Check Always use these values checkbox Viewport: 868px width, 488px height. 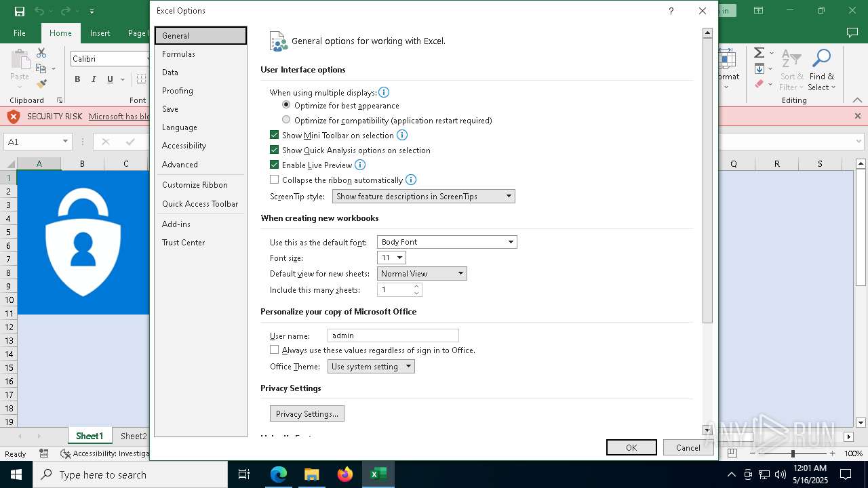coord(274,350)
